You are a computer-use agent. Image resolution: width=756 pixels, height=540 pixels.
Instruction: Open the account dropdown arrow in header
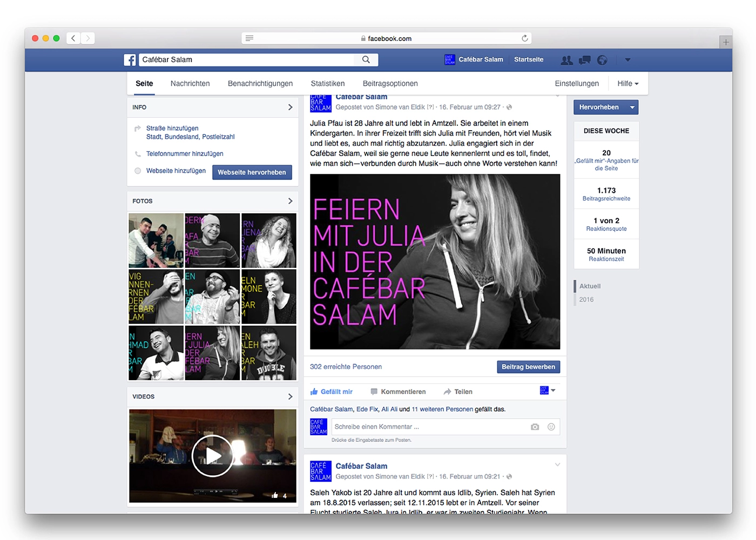coord(627,60)
